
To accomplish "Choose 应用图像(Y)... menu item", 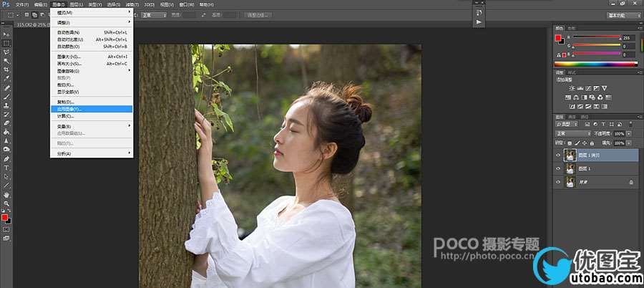I will coord(91,109).
